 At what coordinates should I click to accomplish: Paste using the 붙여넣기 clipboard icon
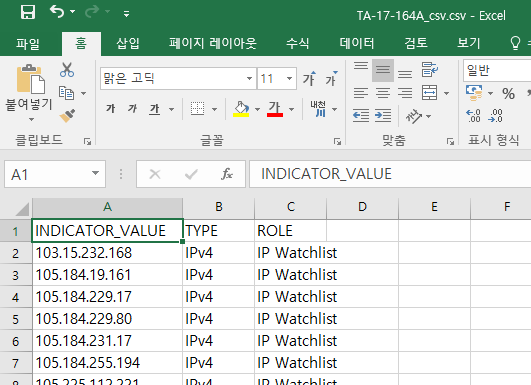coord(30,80)
